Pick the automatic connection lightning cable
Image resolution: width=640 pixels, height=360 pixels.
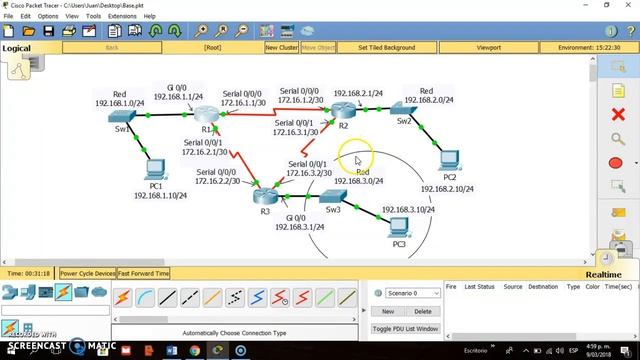click(122, 298)
